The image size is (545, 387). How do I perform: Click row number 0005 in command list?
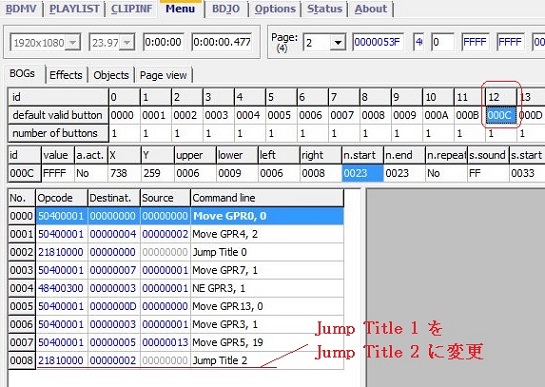pyautogui.click(x=21, y=306)
